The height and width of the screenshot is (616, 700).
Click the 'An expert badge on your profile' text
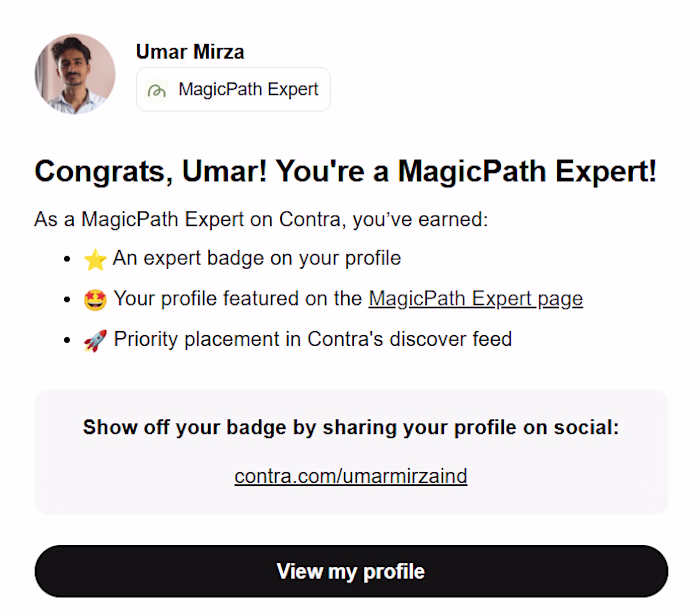pos(257,259)
